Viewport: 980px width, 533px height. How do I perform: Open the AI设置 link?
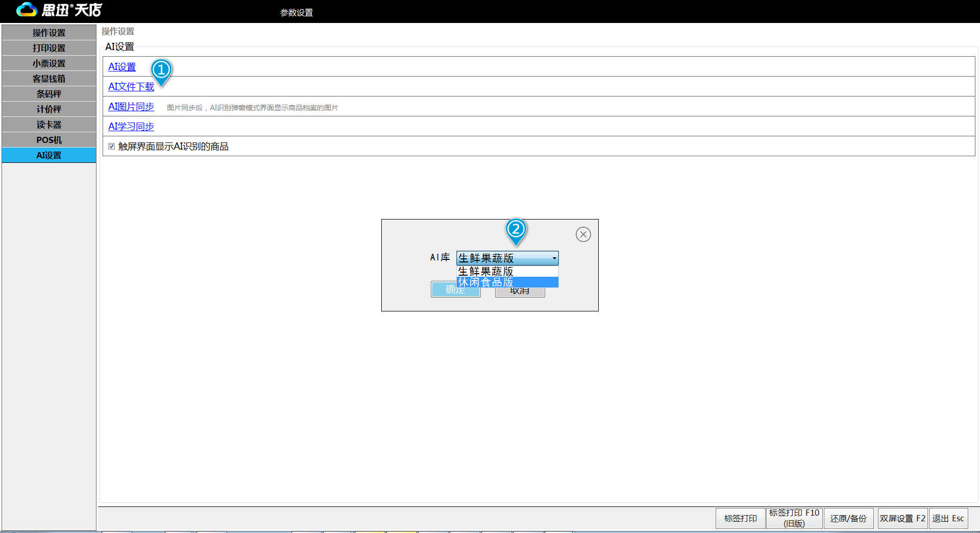point(122,67)
